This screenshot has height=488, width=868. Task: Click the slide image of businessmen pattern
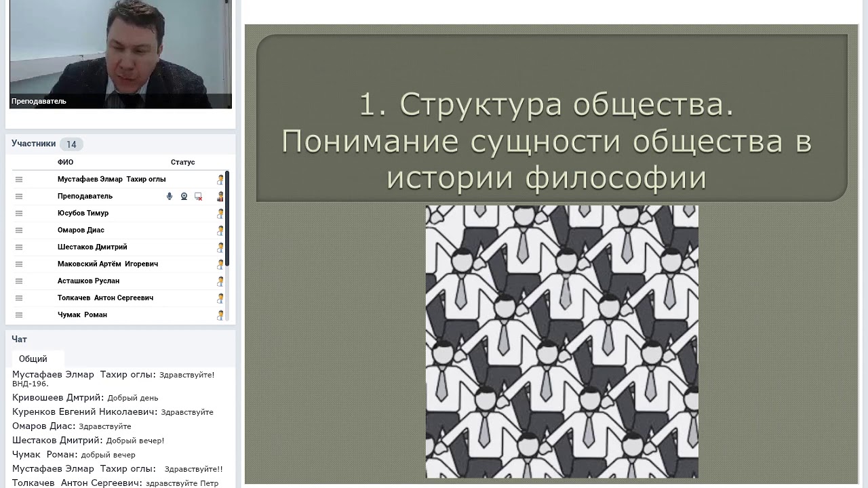pyautogui.click(x=562, y=342)
